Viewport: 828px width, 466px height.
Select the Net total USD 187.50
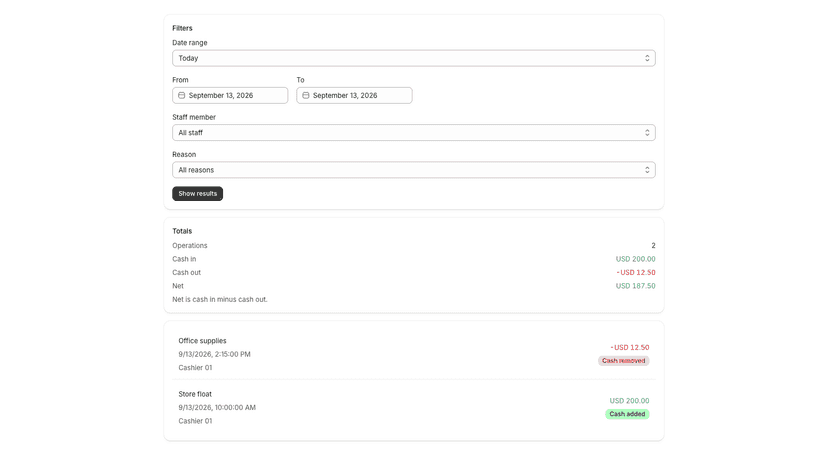(x=635, y=286)
